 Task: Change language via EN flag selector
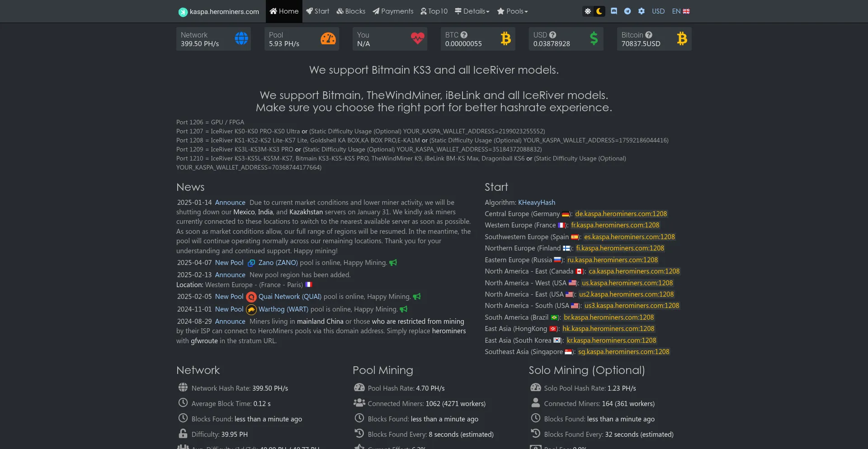[681, 11]
